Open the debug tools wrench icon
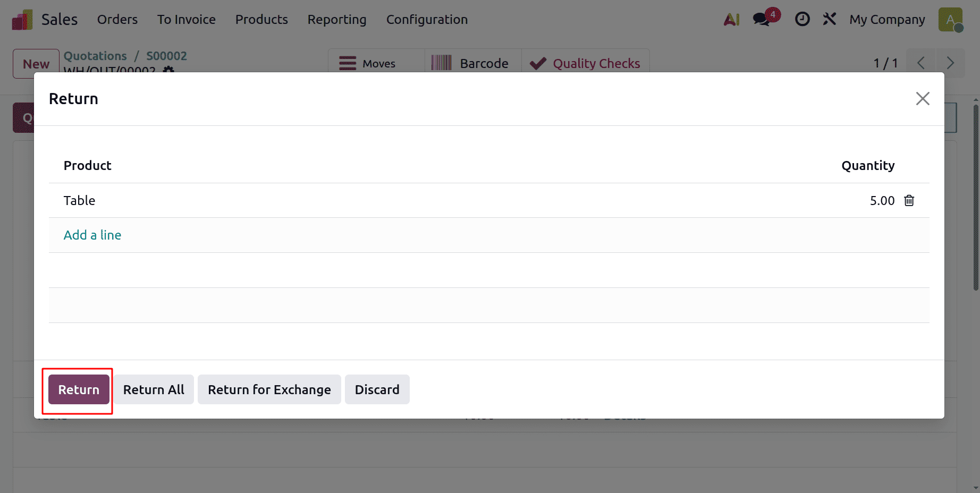The height and width of the screenshot is (493, 980). click(829, 19)
